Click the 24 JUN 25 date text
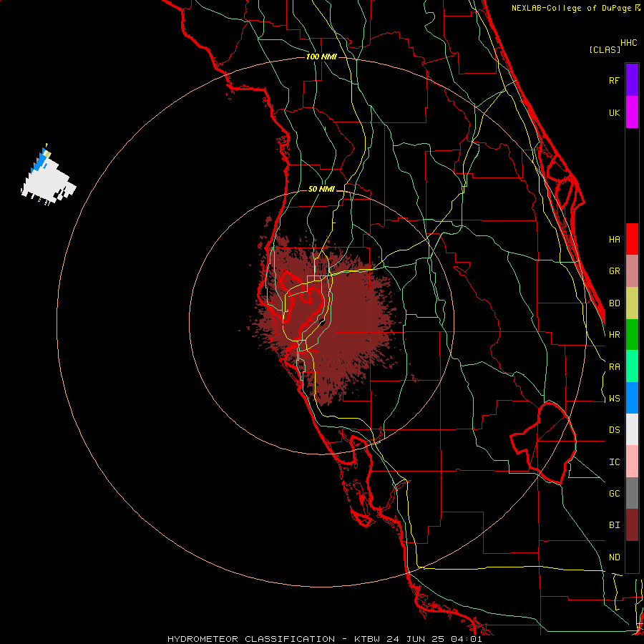The image size is (644, 644). point(415,639)
